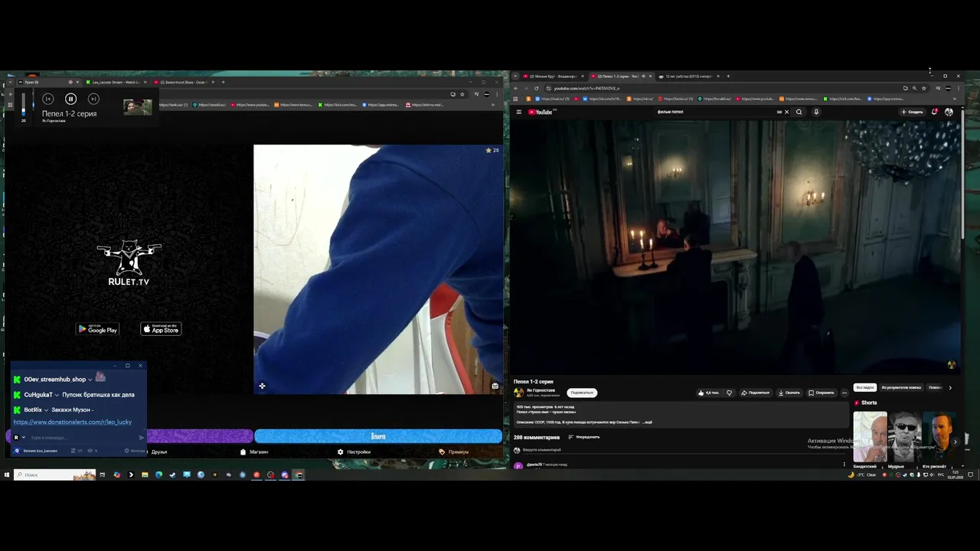This screenshot has height=551, width=980.
Task: Open Упорядочить comments sort dropdown
Action: click(584, 437)
